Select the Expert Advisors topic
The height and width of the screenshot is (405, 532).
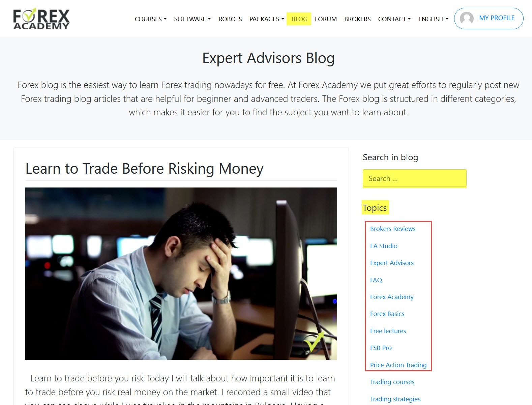392,263
